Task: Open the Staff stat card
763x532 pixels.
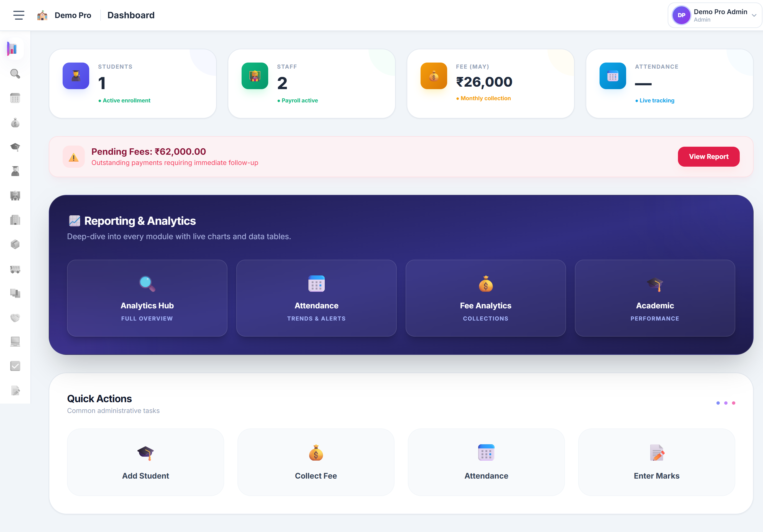Action: 311,84
